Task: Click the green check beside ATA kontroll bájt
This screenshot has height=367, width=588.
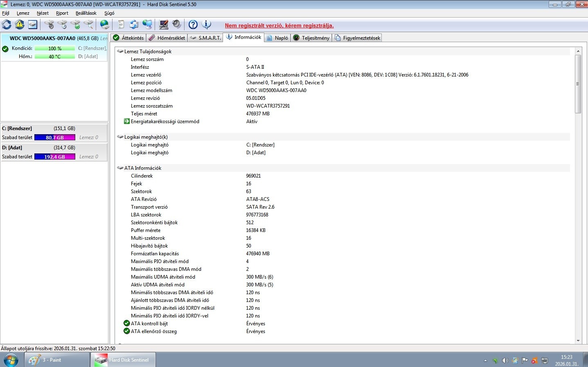Action: point(127,323)
